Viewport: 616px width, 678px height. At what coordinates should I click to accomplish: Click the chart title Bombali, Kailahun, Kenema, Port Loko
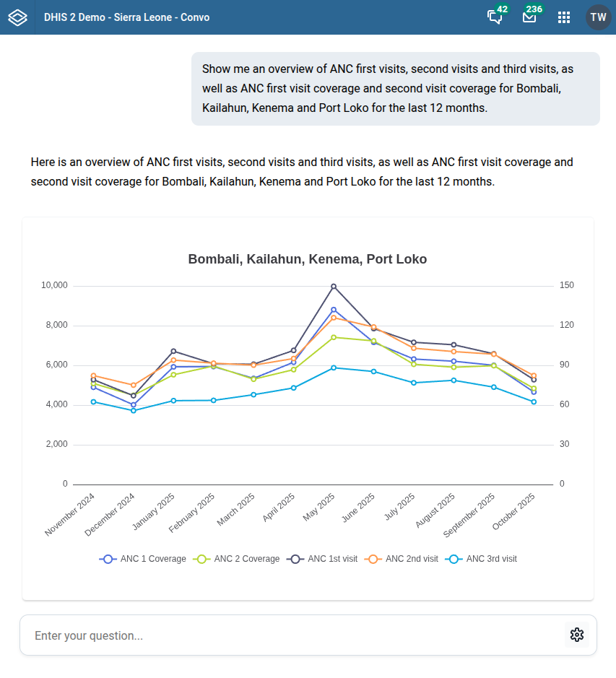pyautogui.click(x=308, y=258)
